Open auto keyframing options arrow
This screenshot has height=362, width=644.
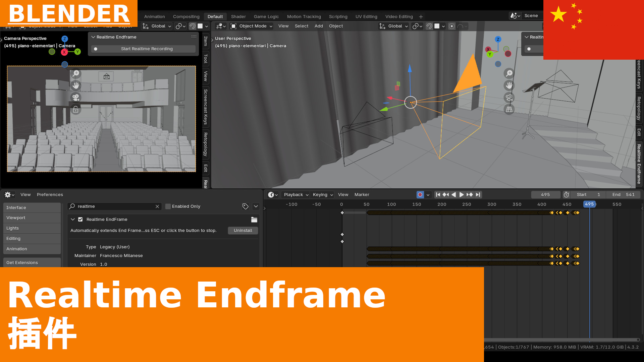(x=428, y=195)
